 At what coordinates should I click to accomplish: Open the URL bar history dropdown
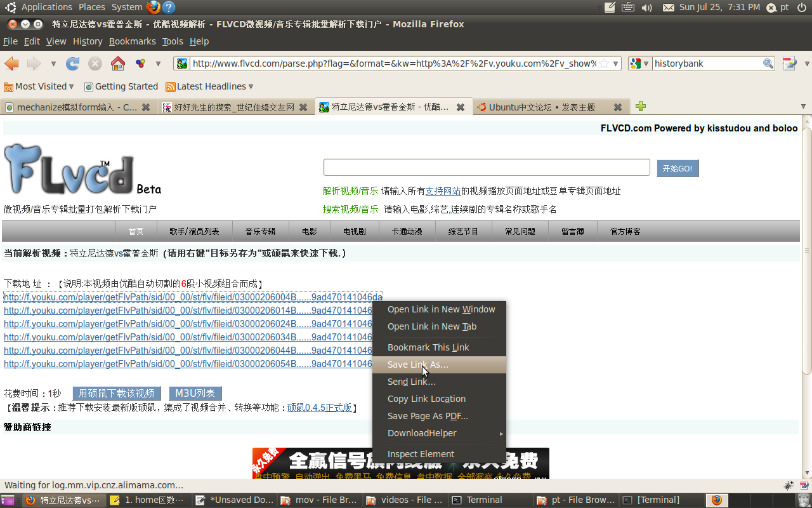click(615, 63)
